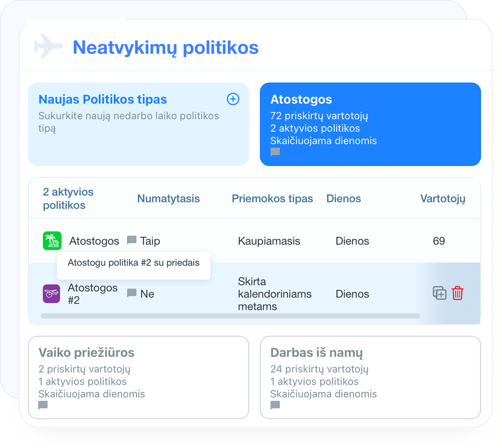
Task: Click the purple airplane icon for Atostogos #2
Action: 51,294
